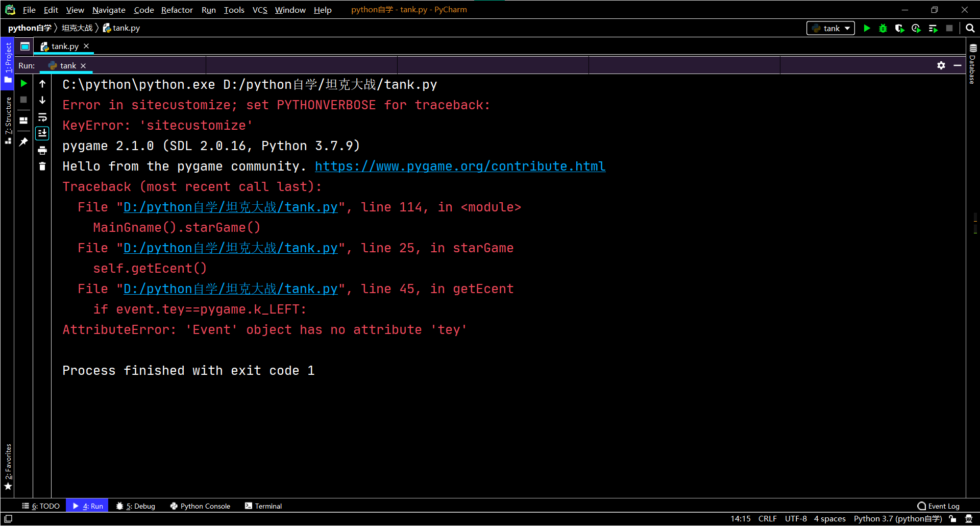Open the File menu
Viewport: 980px width, 526px height.
(x=29, y=10)
